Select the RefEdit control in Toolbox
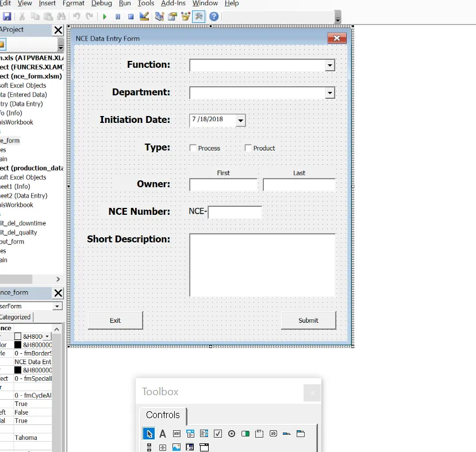Viewport: 476px width, 452px height. pos(190,447)
